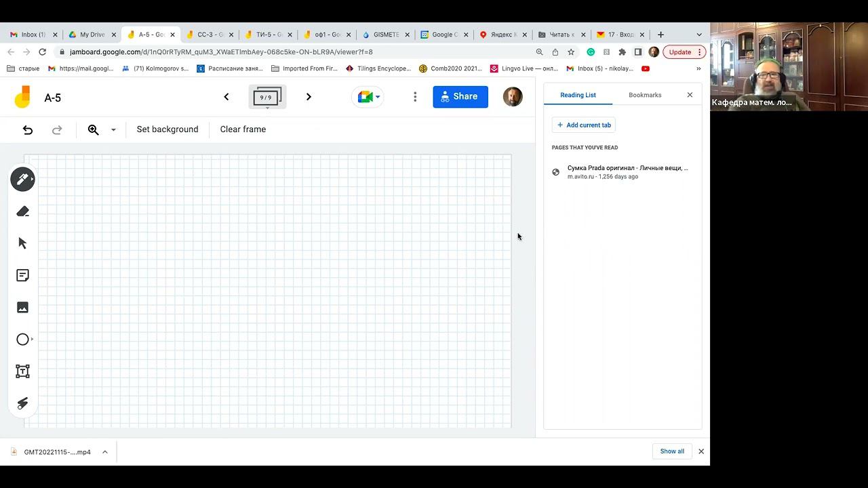This screenshot has height=488, width=868.
Task: Show more bookmarks with the chevron
Action: [698, 68]
